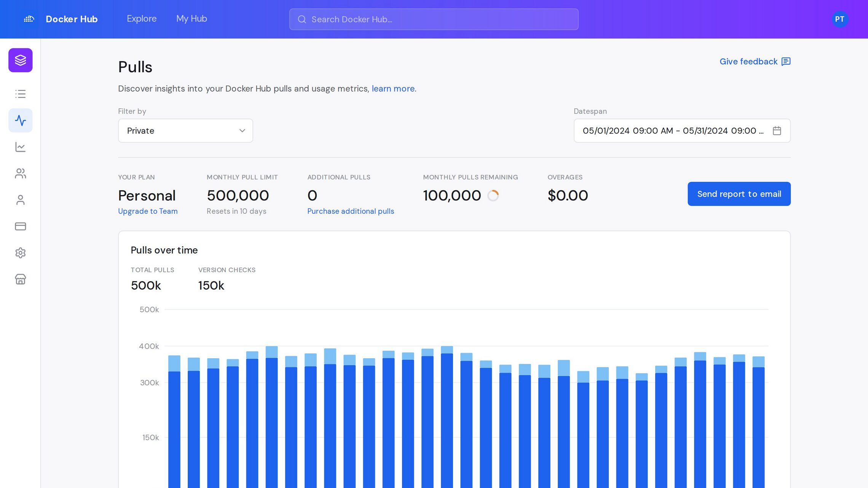The width and height of the screenshot is (868, 488).
Task: Click the $0.00 overages value
Action: 568,196
